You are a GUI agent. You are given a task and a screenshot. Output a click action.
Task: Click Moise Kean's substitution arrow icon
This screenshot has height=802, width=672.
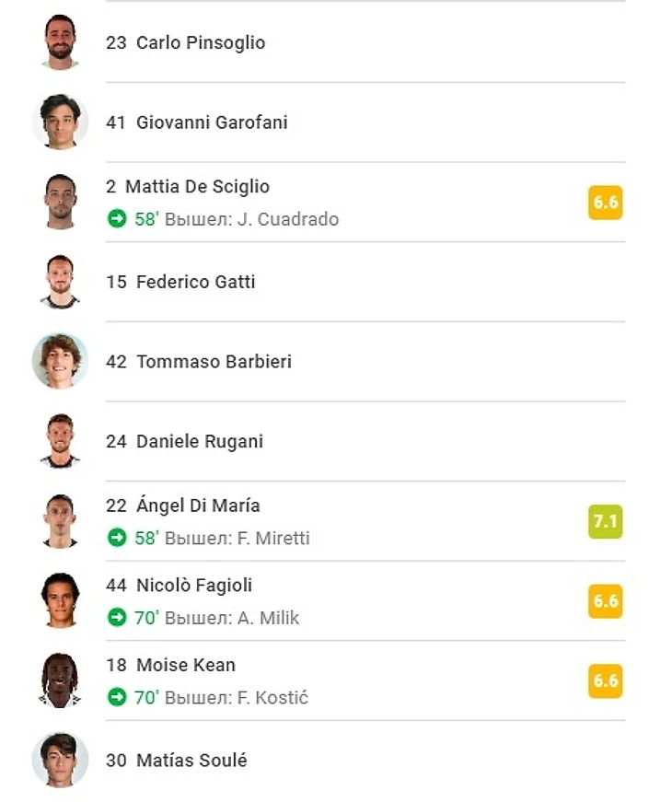[117, 698]
